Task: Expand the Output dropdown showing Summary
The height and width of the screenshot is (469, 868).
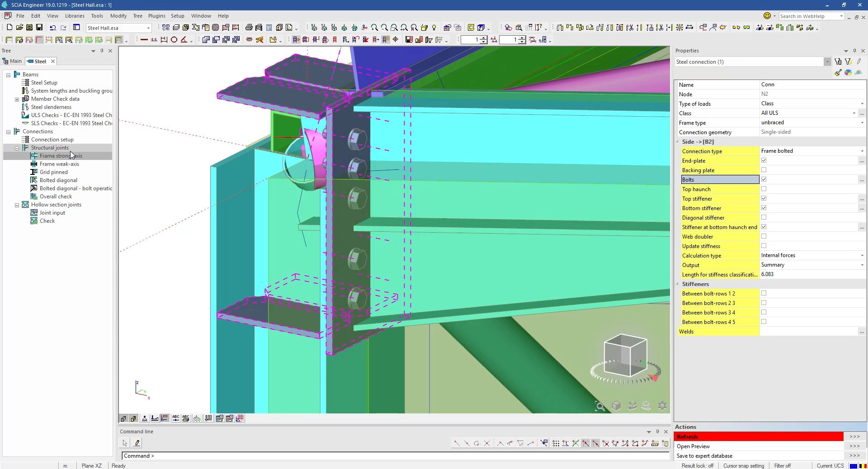Action: click(862, 265)
